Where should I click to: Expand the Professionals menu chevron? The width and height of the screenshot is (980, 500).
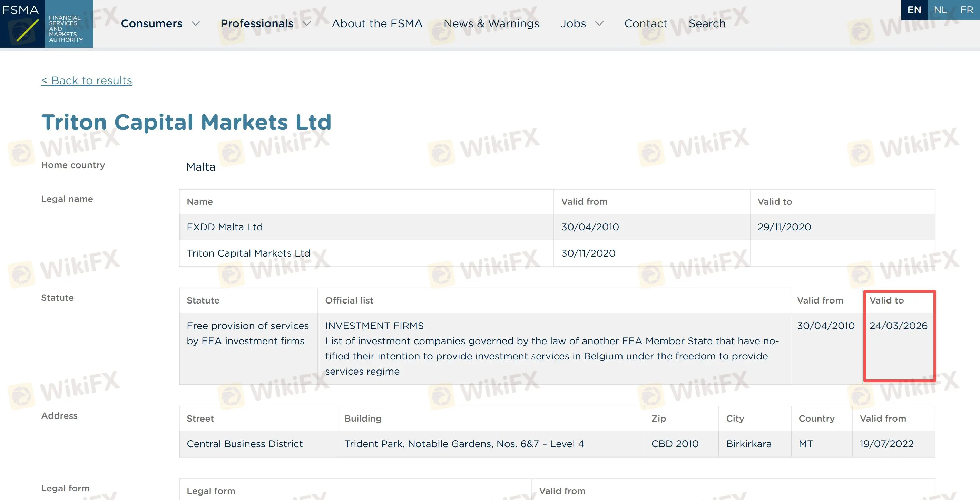click(307, 23)
